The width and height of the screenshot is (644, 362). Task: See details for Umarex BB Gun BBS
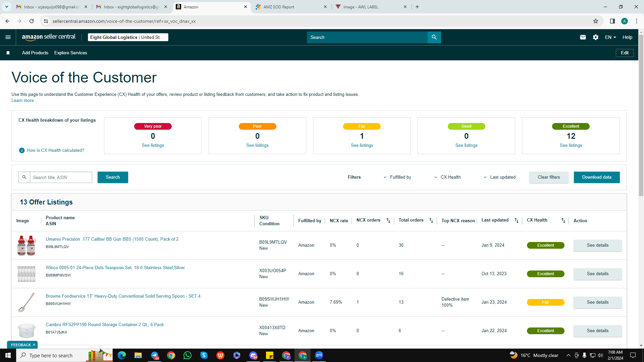pyautogui.click(x=598, y=245)
